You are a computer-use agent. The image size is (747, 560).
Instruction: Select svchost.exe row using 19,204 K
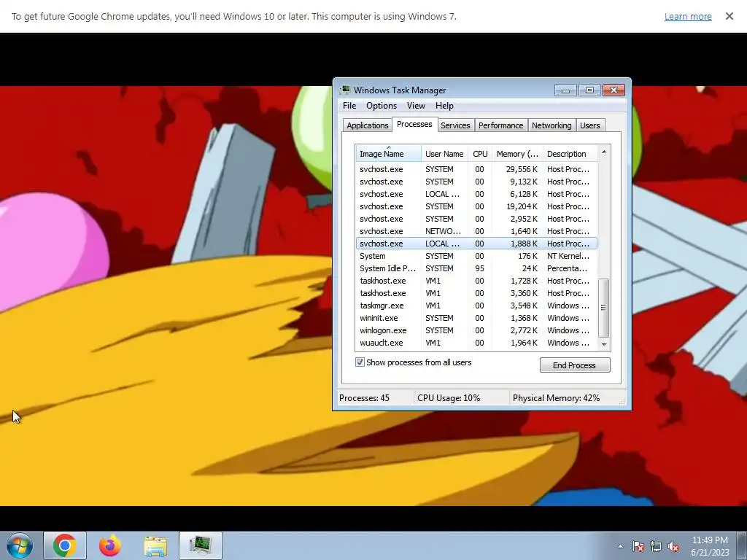(x=476, y=206)
